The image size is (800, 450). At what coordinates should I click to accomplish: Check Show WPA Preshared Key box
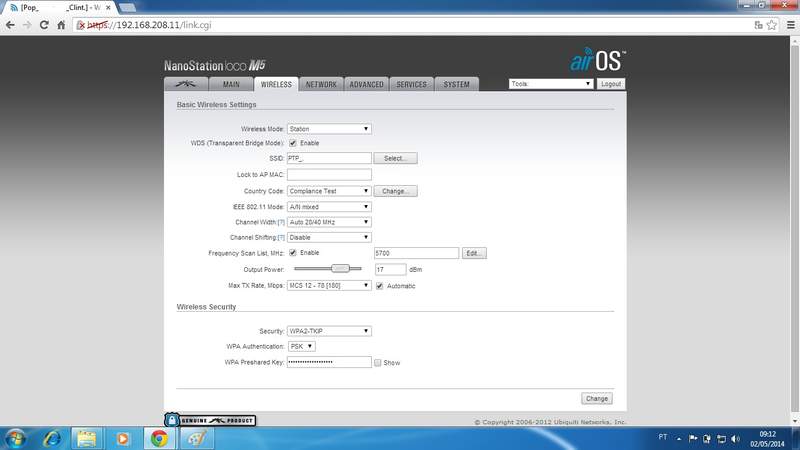click(x=378, y=363)
